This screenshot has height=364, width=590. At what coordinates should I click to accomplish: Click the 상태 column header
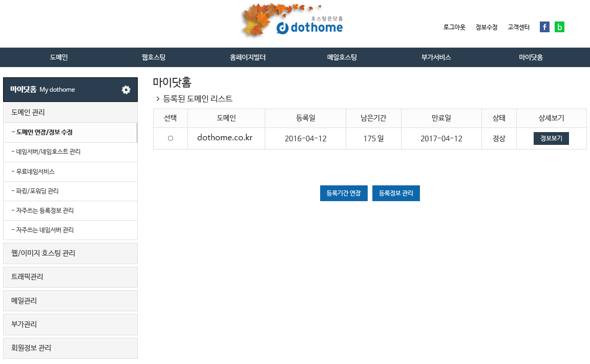click(499, 118)
